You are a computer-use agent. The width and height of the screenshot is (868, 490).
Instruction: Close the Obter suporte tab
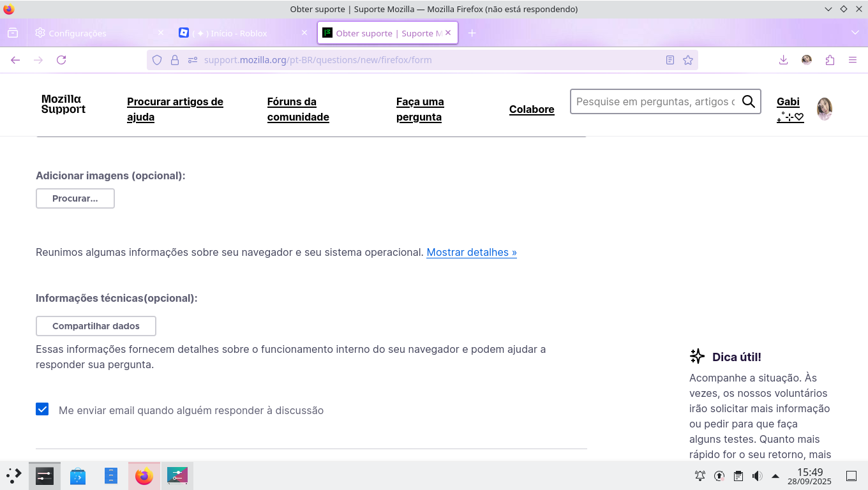[x=448, y=33]
